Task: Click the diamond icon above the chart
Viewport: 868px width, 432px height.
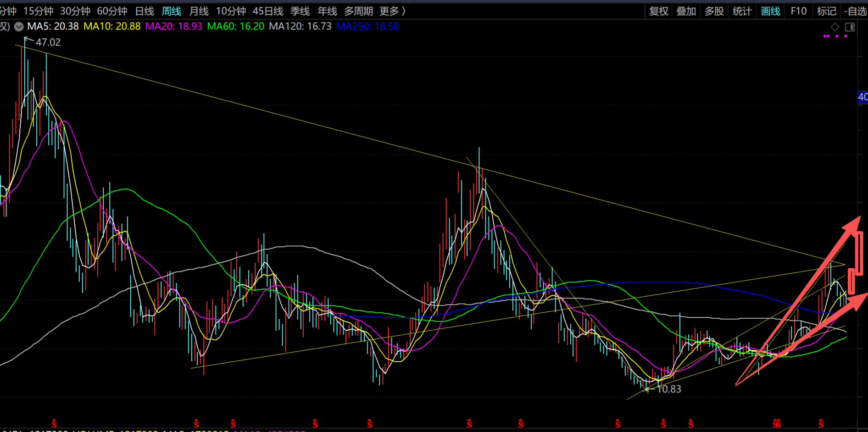Action: (x=835, y=27)
